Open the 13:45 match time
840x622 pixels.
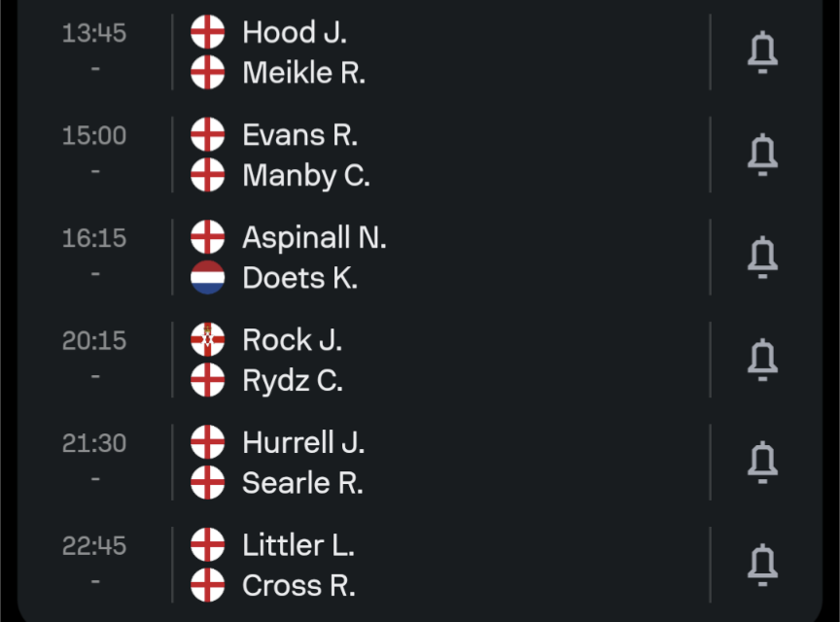coord(94,33)
